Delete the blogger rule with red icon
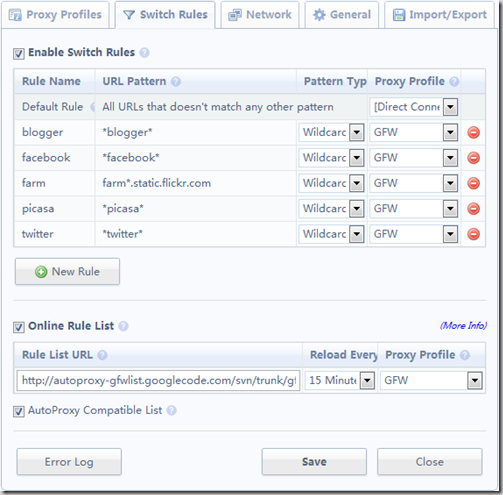Image resolution: width=503 pixels, height=495 pixels. tap(473, 132)
